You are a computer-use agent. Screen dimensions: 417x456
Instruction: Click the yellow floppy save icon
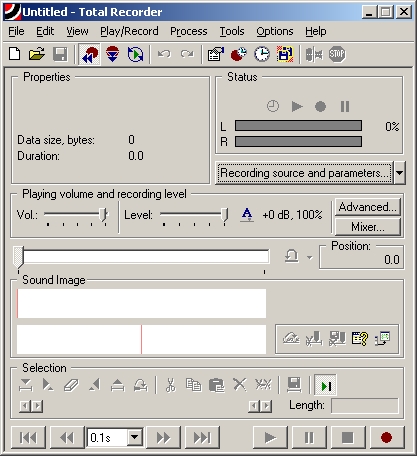tap(285, 54)
